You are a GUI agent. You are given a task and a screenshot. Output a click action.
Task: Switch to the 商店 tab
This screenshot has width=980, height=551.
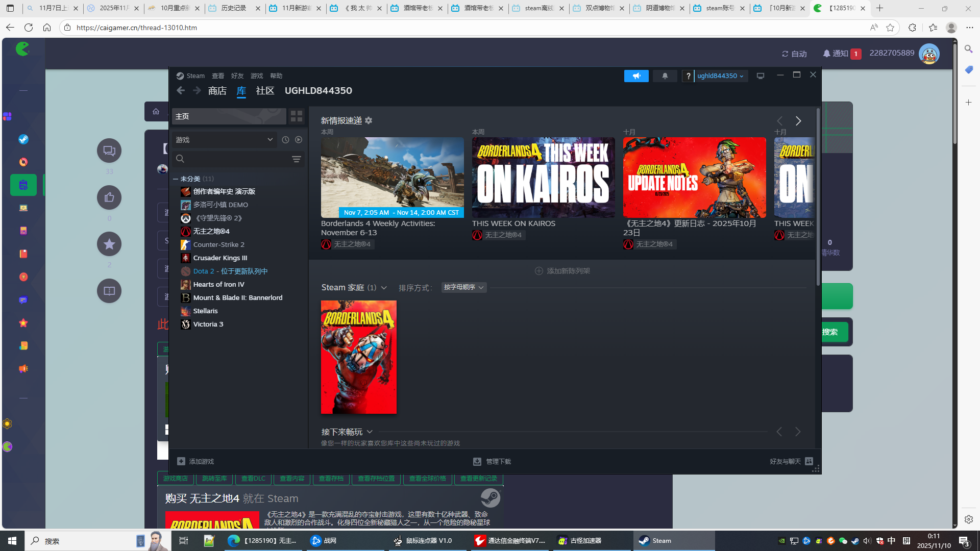click(217, 91)
